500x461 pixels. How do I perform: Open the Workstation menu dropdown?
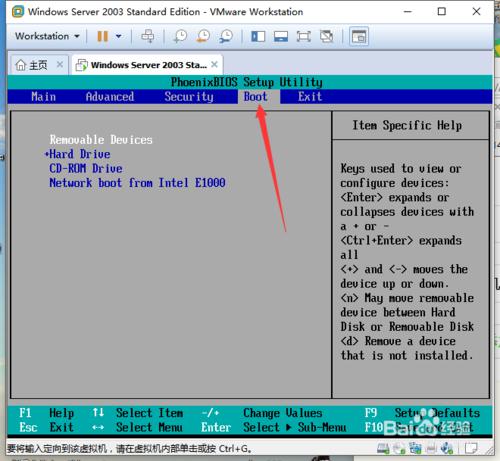coord(47,36)
